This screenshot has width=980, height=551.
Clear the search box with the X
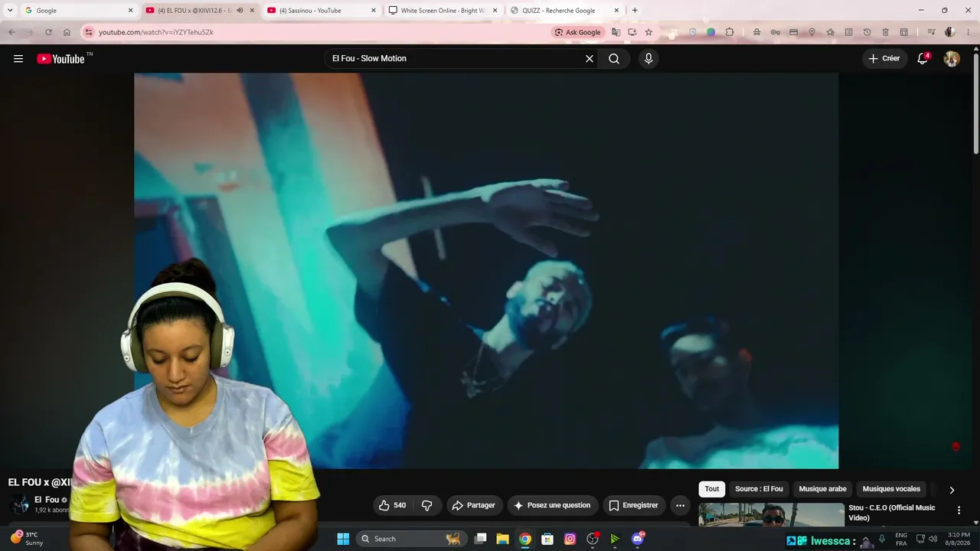pos(590,59)
